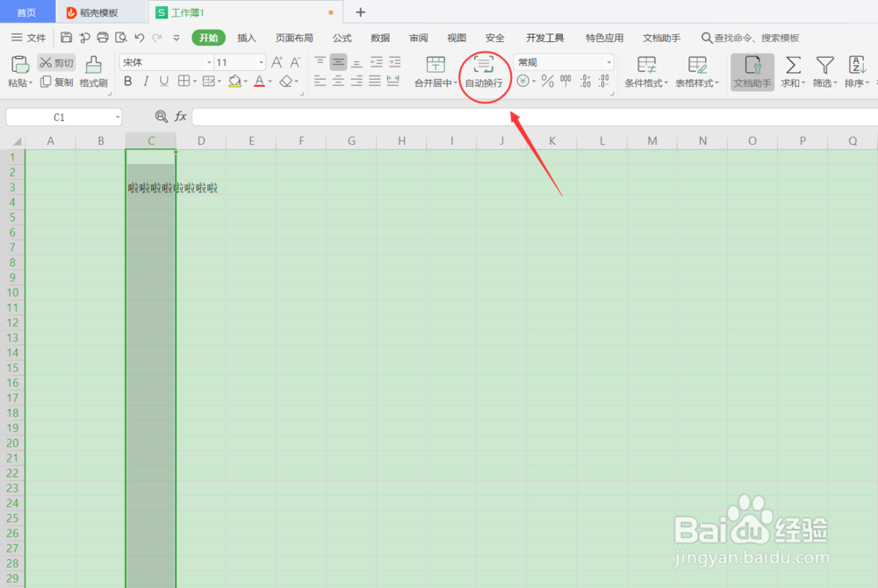Viewport: 878px width, 588px height.
Task: Open the 文件 menu
Action: tap(35, 38)
